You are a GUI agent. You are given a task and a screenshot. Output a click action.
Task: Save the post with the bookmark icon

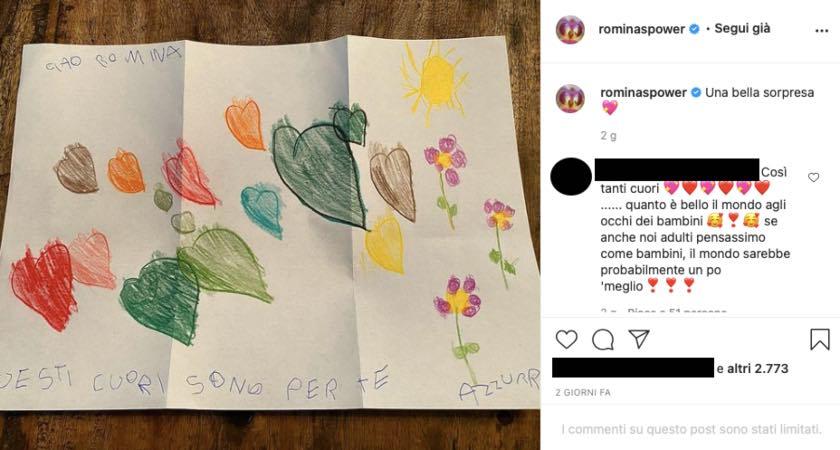pyautogui.click(x=820, y=340)
